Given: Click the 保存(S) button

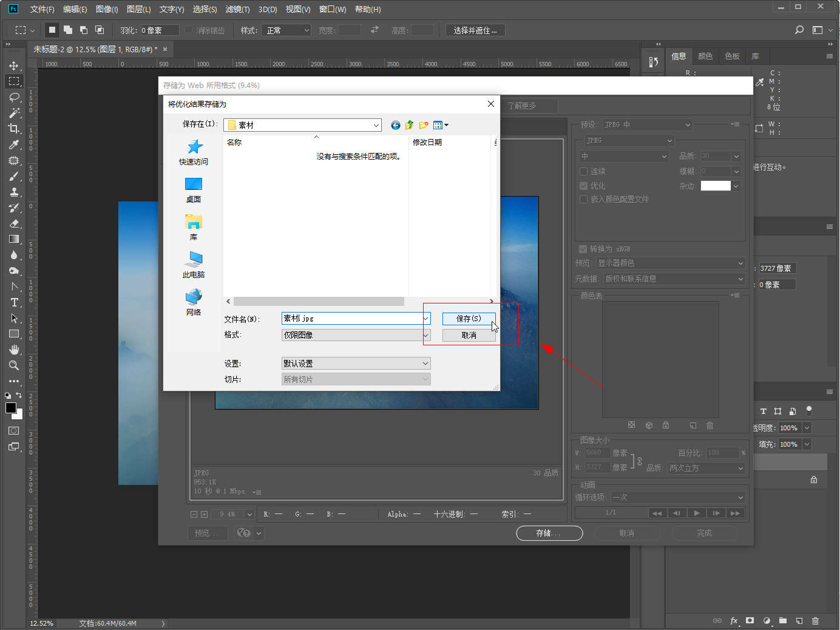Looking at the screenshot, I should [469, 319].
